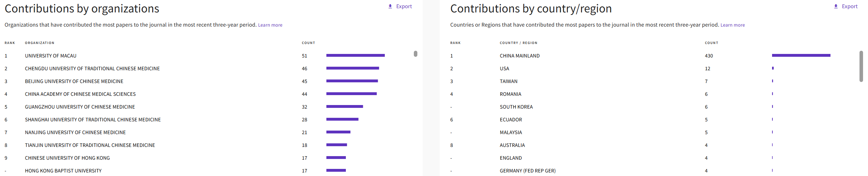This screenshot has width=868, height=176.
Task: Click count 51 for University of Macau
Action: (304, 56)
